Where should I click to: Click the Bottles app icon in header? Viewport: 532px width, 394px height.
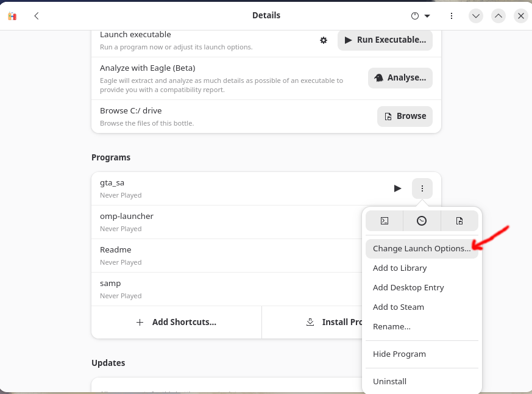click(x=12, y=16)
